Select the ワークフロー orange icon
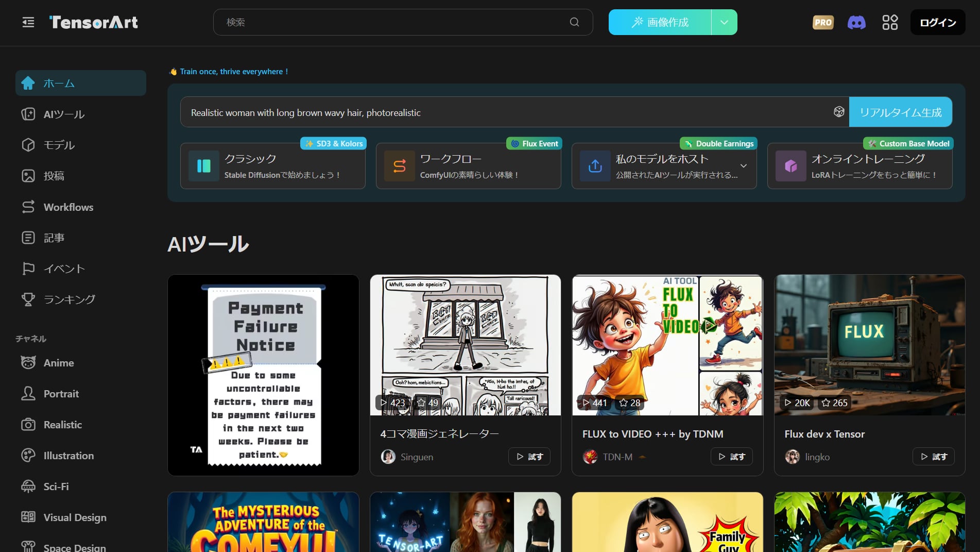This screenshot has height=552, width=980. 400,166
